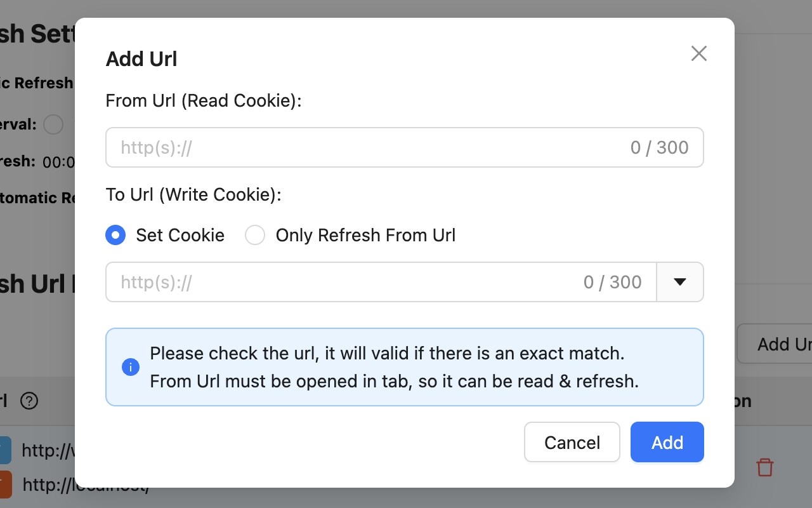Viewport: 812px width, 508px height.
Task: Toggle the Interval radio behind the dialog
Action: (x=53, y=124)
